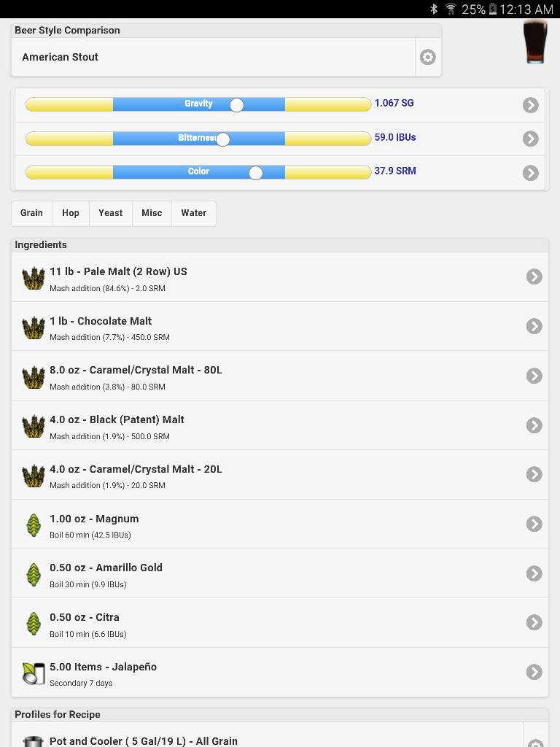The width and height of the screenshot is (560, 747).
Task: Select the Hop tab
Action: click(71, 213)
